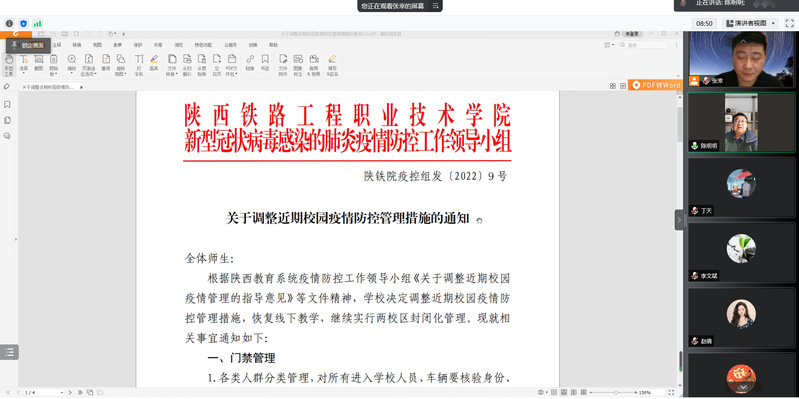Create PDF from clipboard icon
Image resolution: width=799 pixels, height=399 pixels.
(x=202, y=64)
